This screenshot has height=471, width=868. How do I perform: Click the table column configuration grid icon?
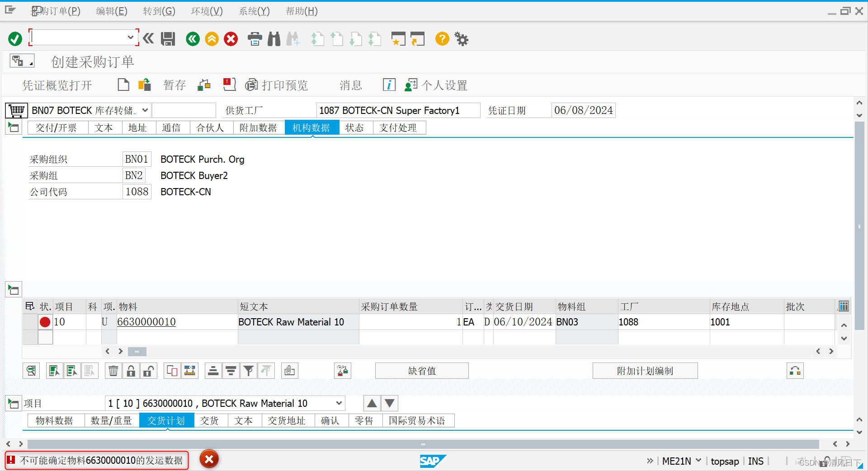click(844, 306)
